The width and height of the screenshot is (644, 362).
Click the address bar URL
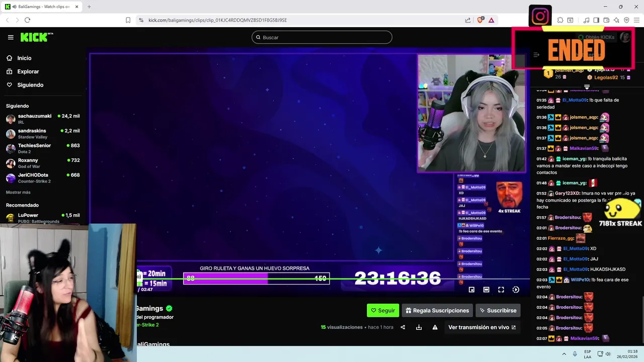(217, 20)
